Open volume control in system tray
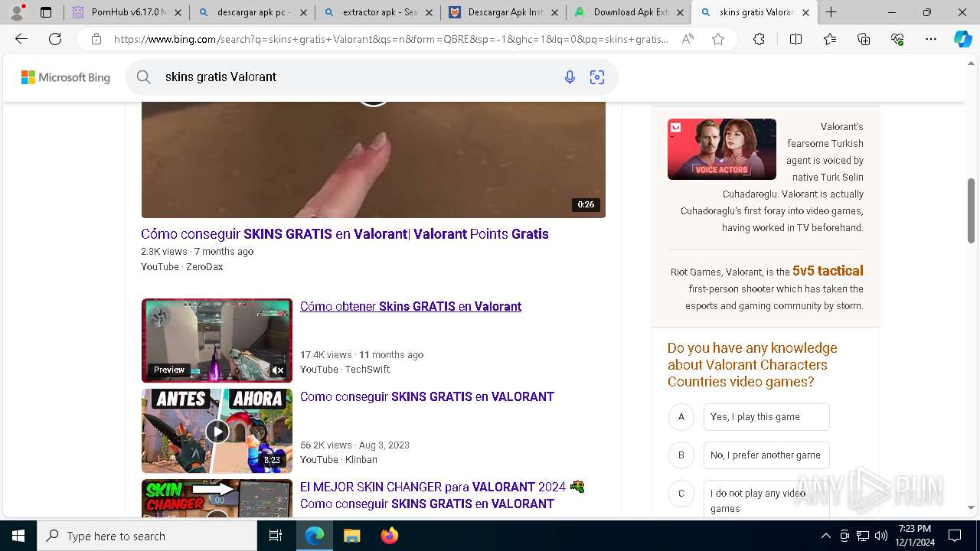This screenshot has width=980, height=551. click(x=881, y=536)
